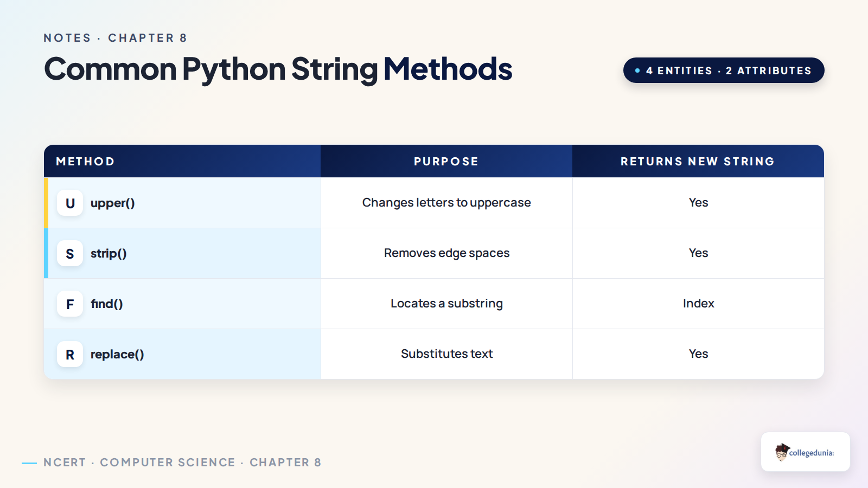Click the '4 Entities · 2 Attributes' badge

click(724, 70)
